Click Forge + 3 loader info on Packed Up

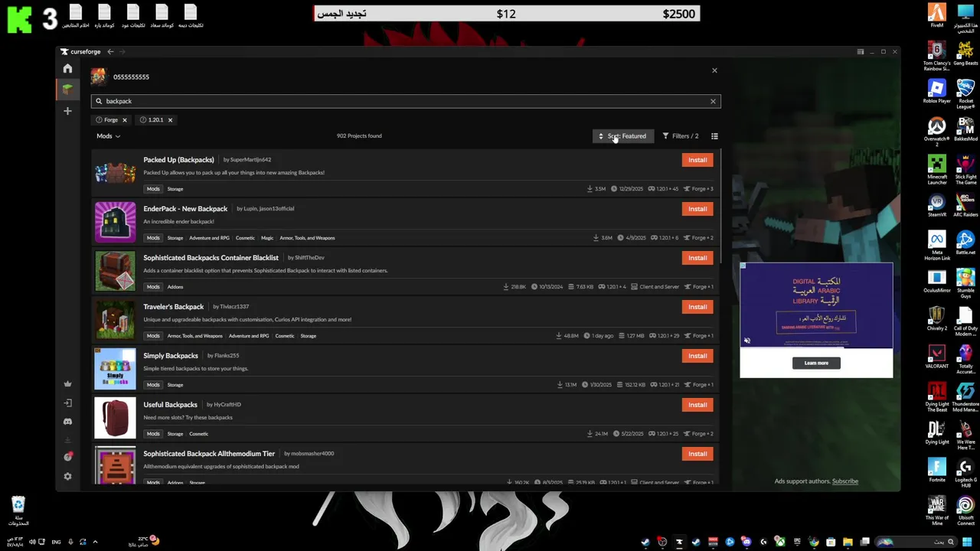(698, 189)
